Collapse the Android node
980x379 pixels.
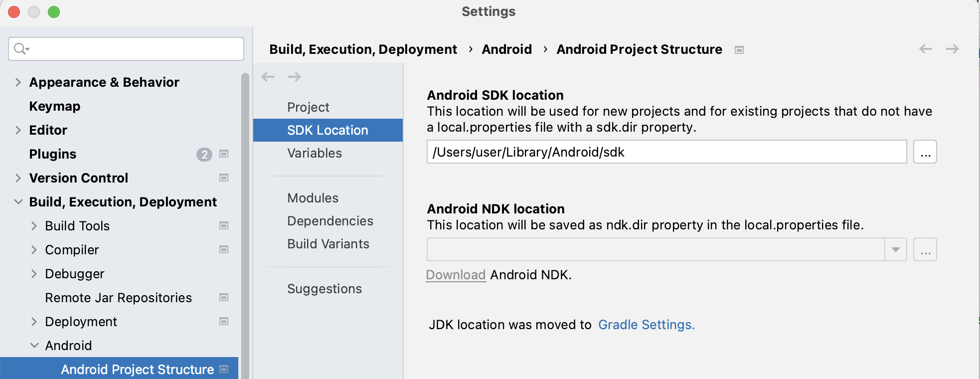click(34, 346)
